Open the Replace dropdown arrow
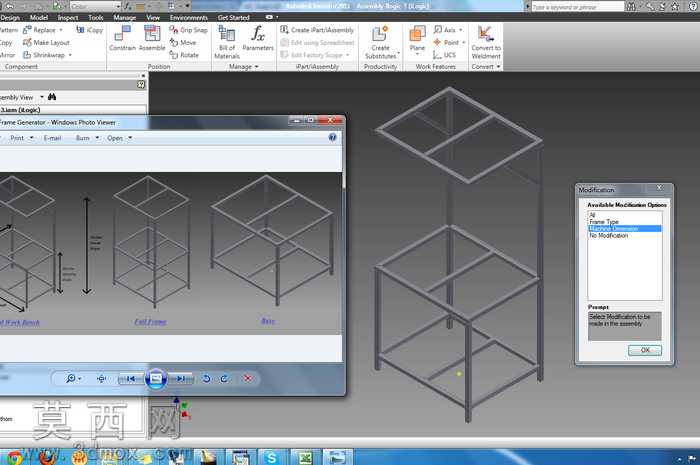700x465 pixels. [61, 30]
